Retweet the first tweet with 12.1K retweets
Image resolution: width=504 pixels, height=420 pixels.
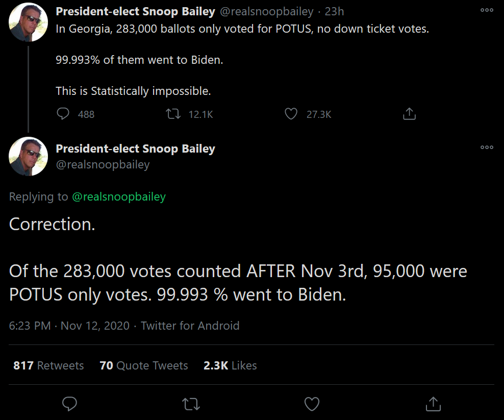pyautogui.click(x=173, y=114)
